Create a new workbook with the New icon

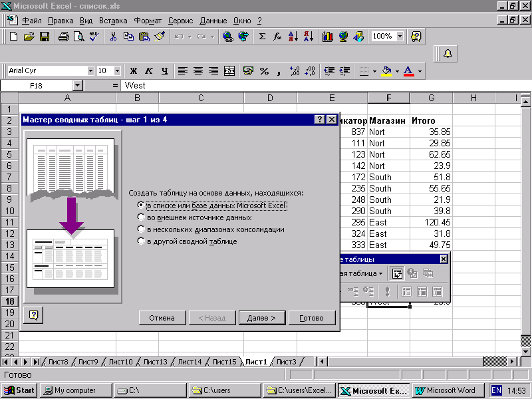(13, 37)
